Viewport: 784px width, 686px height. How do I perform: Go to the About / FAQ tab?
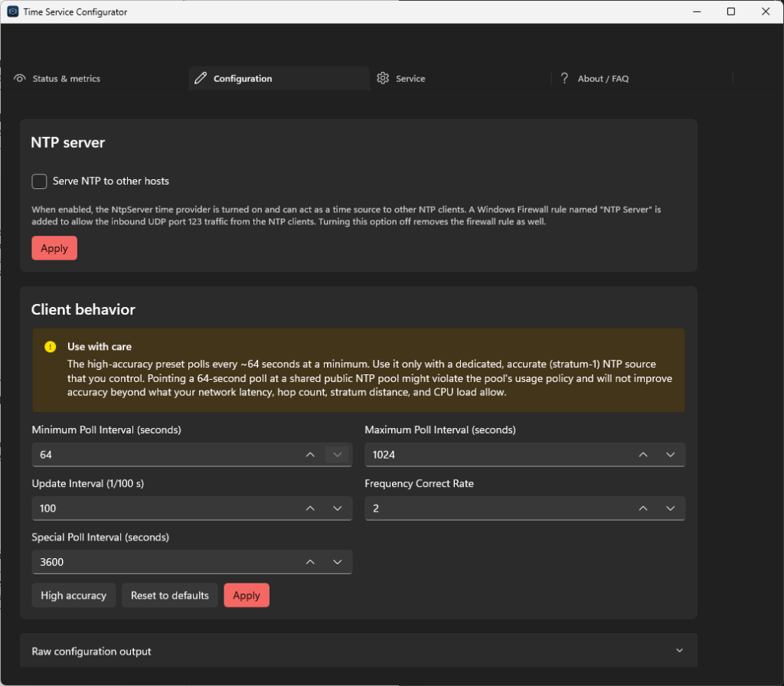point(642,79)
